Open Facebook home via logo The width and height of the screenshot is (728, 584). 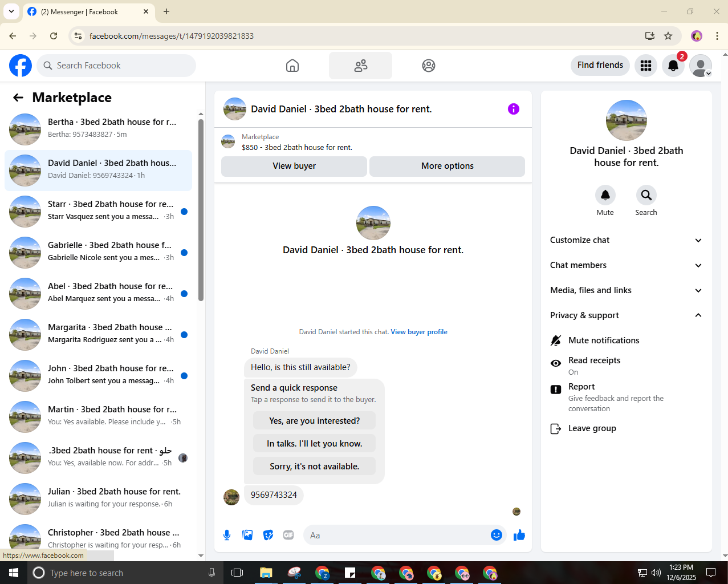pos(21,66)
